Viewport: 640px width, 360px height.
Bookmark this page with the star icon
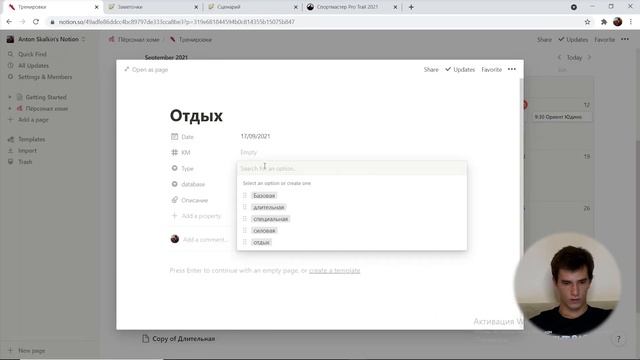(x=587, y=22)
